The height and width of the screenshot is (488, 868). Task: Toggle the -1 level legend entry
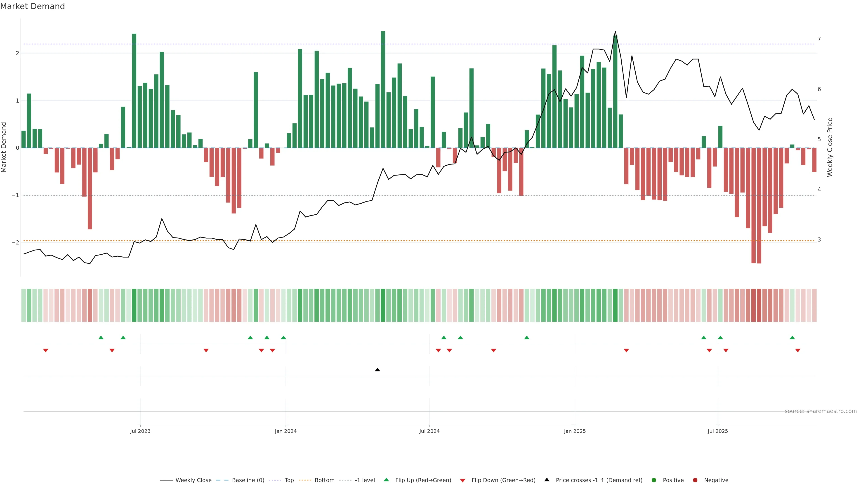(x=365, y=480)
